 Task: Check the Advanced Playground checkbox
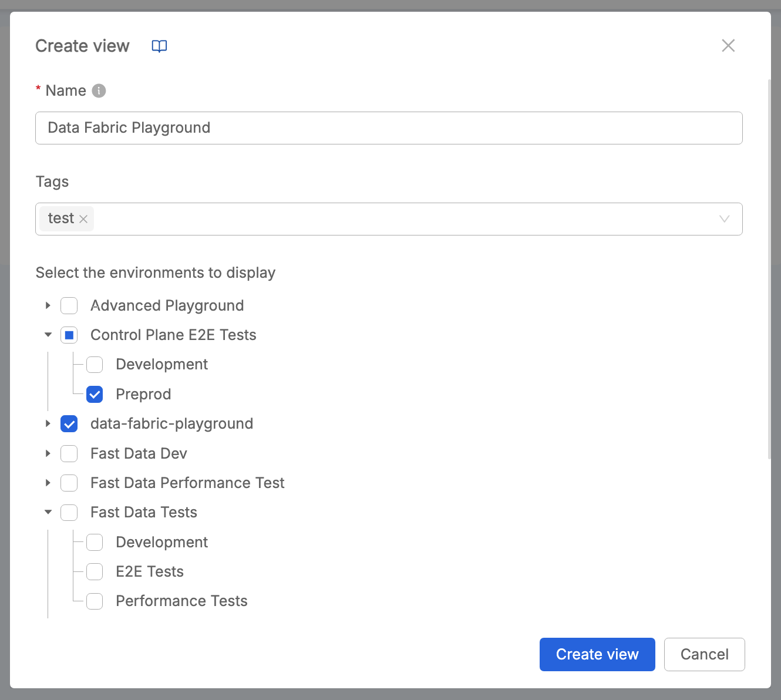69,305
